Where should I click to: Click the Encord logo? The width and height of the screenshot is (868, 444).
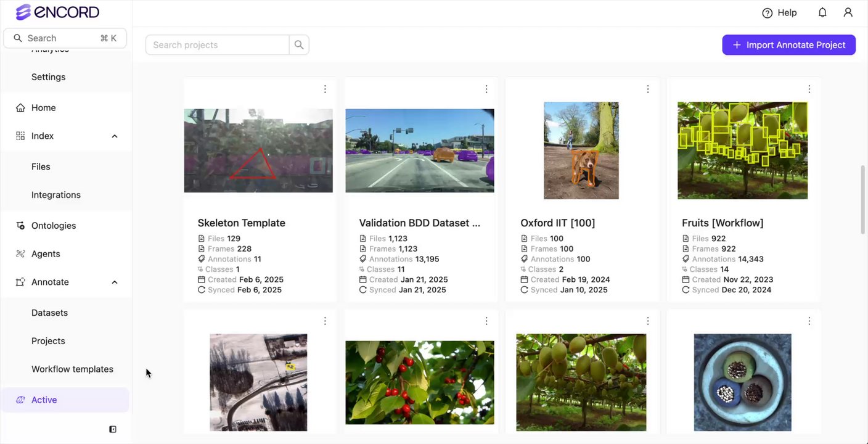[x=57, y=12]
